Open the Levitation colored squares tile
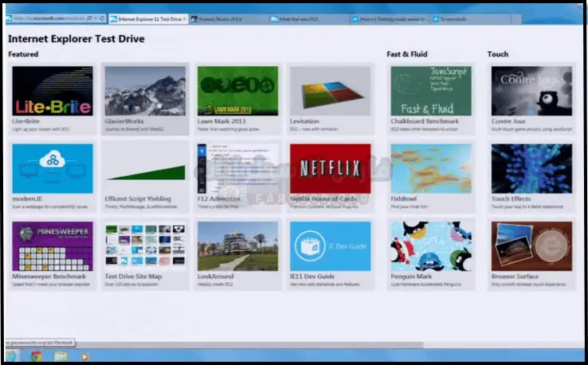 (330, 91)
